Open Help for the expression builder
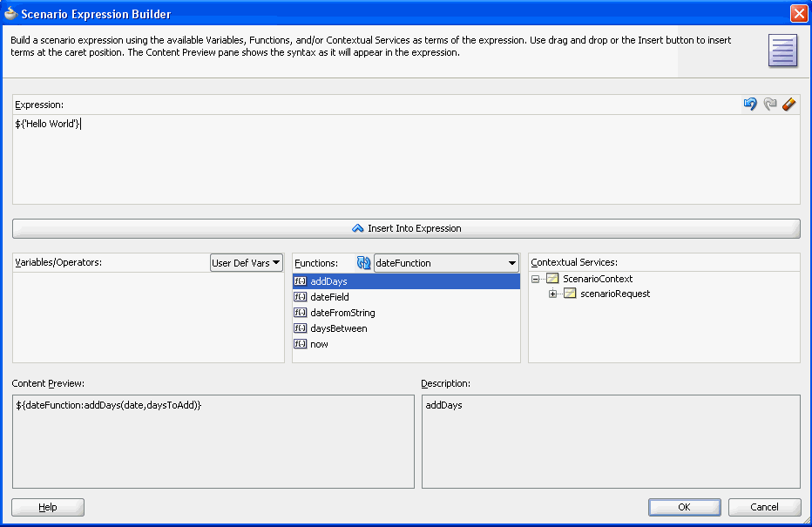 coord(48,507)
